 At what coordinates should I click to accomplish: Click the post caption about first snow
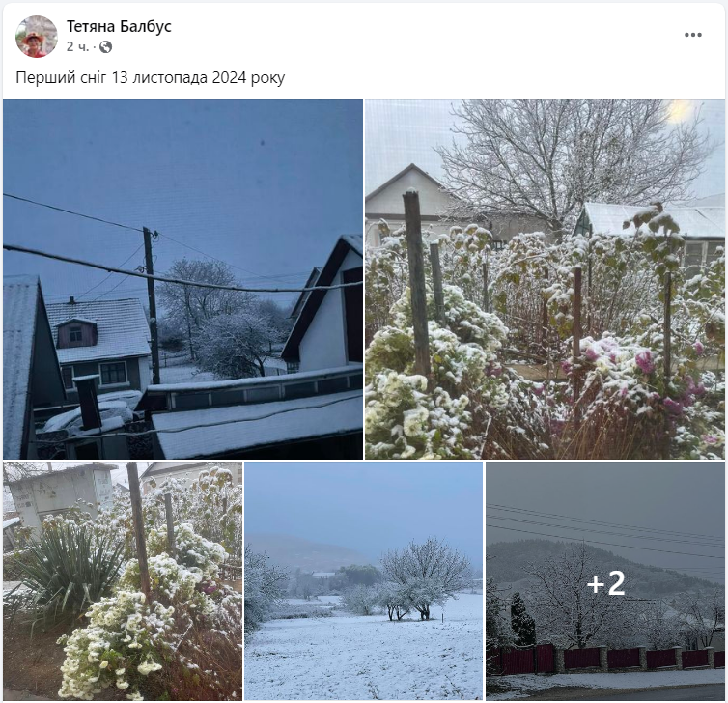pyautogui.click(x=151, y=77)
